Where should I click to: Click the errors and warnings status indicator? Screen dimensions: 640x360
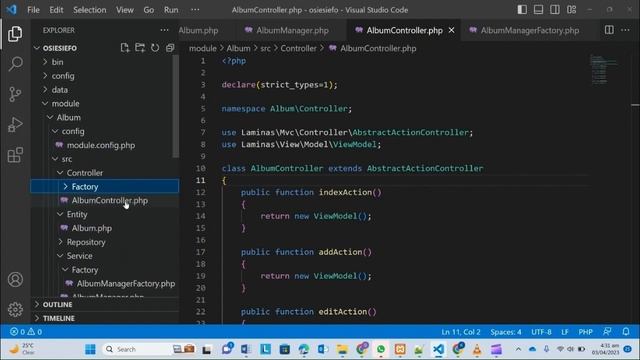(x=26, y=332)
